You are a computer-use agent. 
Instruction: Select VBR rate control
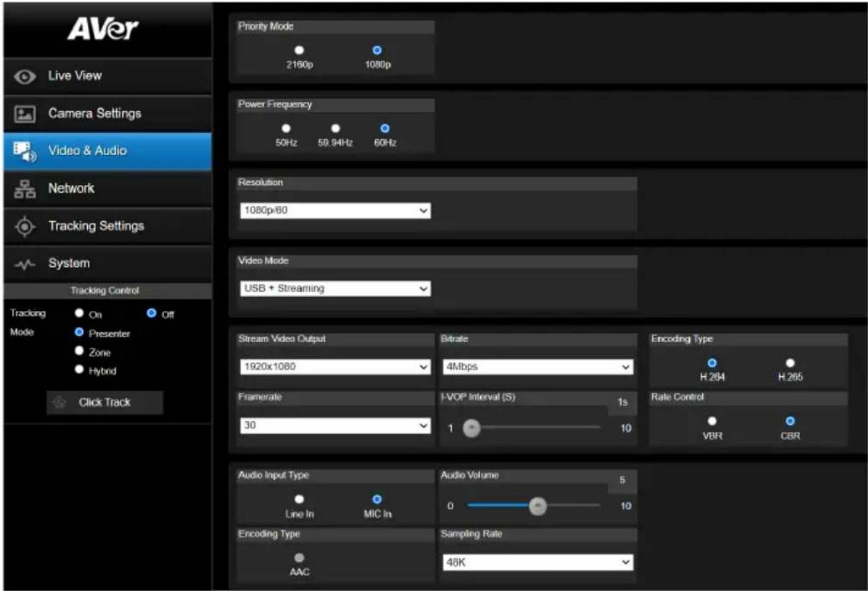[712, 421]
